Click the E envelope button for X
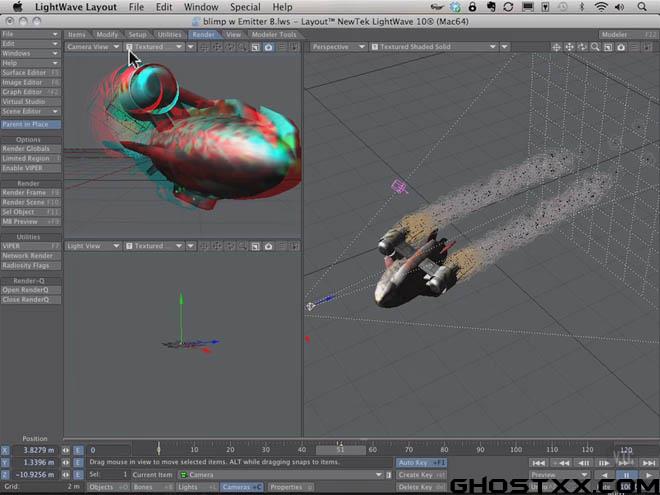 [x=78, y=450]
